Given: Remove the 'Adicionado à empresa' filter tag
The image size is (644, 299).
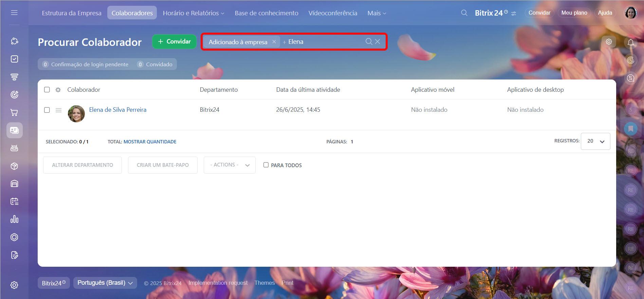Looking at the screenshot, I should [x=274, y=41].
